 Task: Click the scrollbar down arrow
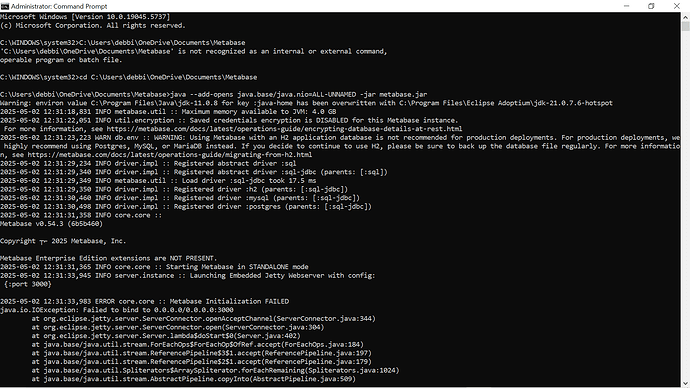click(x=686, y=383)
